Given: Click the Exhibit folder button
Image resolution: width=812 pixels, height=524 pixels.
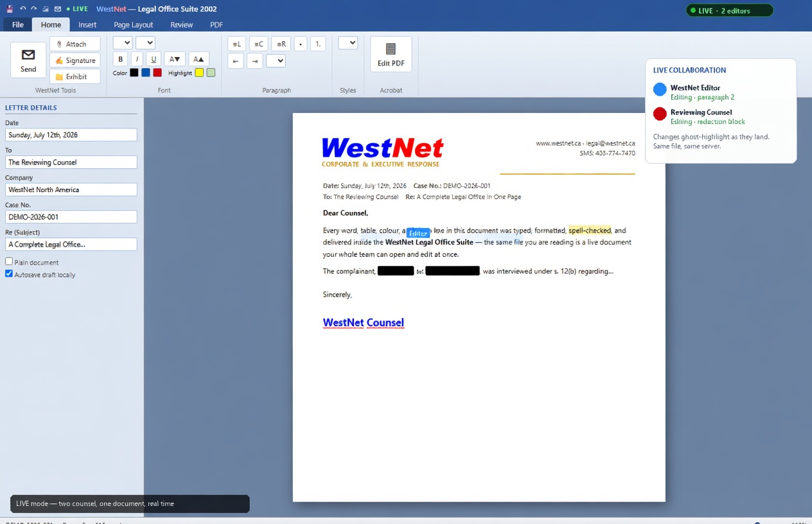Looking at the screenshot, I should tap(75, 76).
